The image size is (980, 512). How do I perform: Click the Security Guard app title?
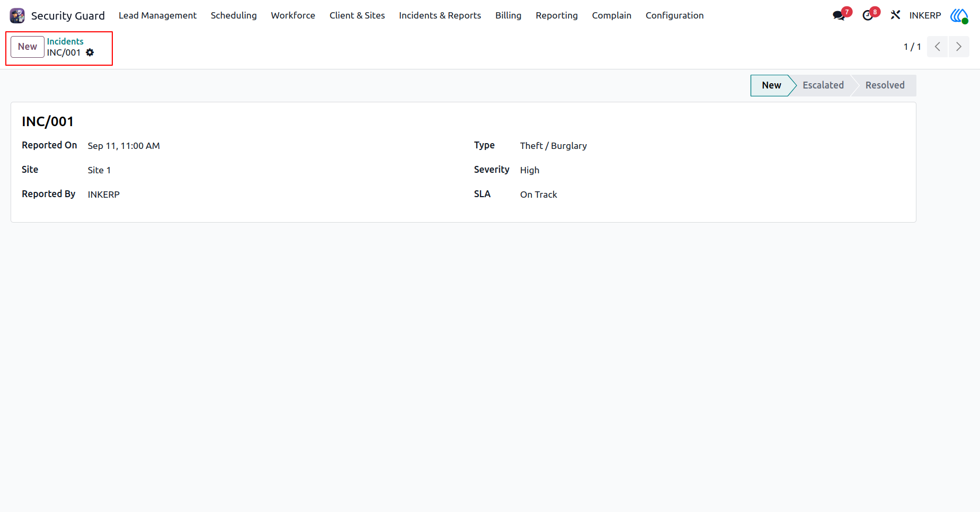[x=68, y=16]
